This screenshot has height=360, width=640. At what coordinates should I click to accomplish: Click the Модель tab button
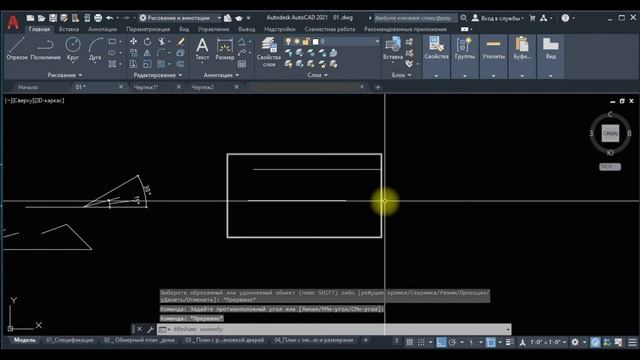[24, 340]
